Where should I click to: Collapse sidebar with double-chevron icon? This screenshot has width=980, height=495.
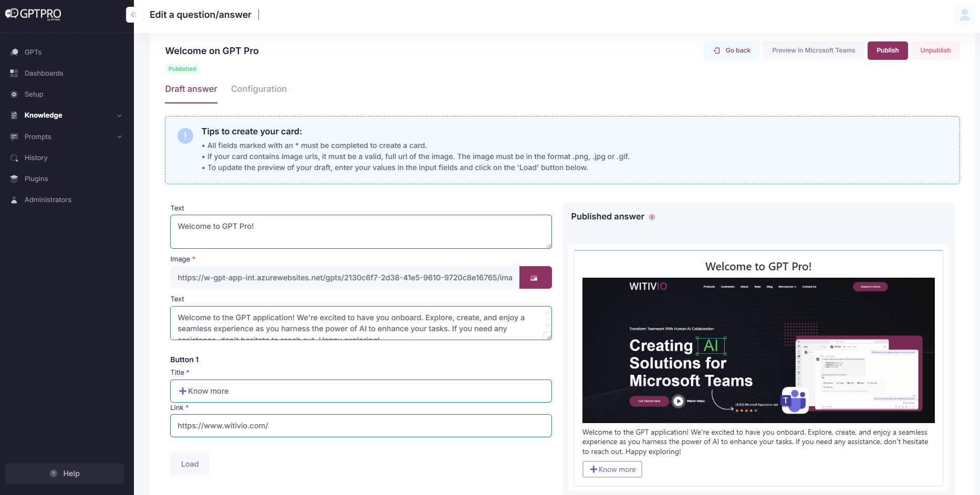point(133,15)
